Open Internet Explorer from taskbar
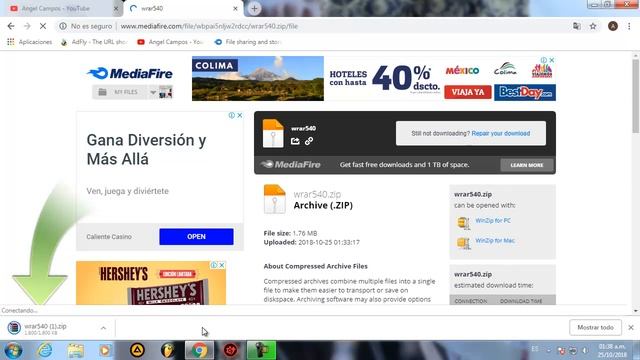 [45, 351]
